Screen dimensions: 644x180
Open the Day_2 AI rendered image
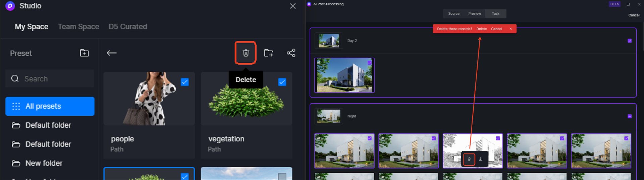(x=344, y=75)
